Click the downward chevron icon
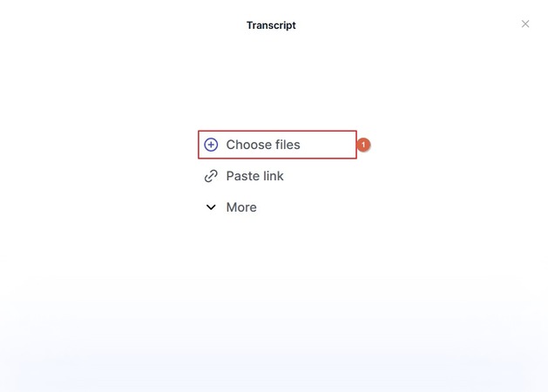This screenshot has width=548, height=392. [211, 207]
